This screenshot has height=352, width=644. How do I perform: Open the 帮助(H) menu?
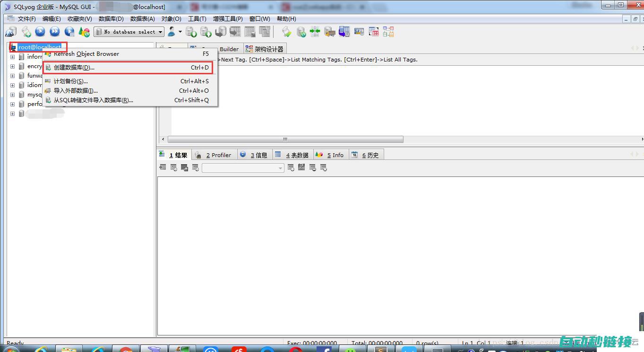pos(286,19)
